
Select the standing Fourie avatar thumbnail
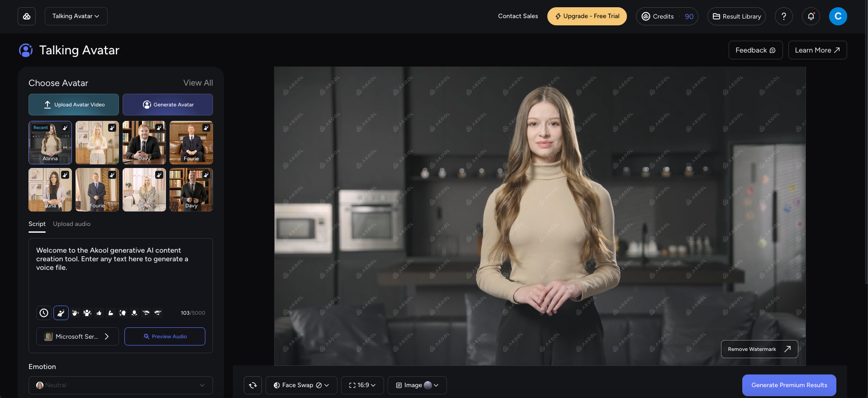click(x=97, y=190)
